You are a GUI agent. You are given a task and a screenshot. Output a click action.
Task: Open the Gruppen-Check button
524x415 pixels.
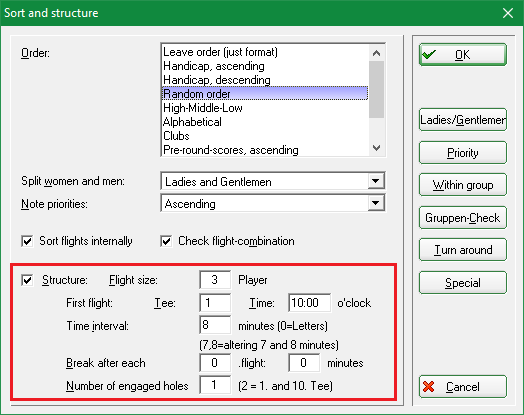coord(463,218)
